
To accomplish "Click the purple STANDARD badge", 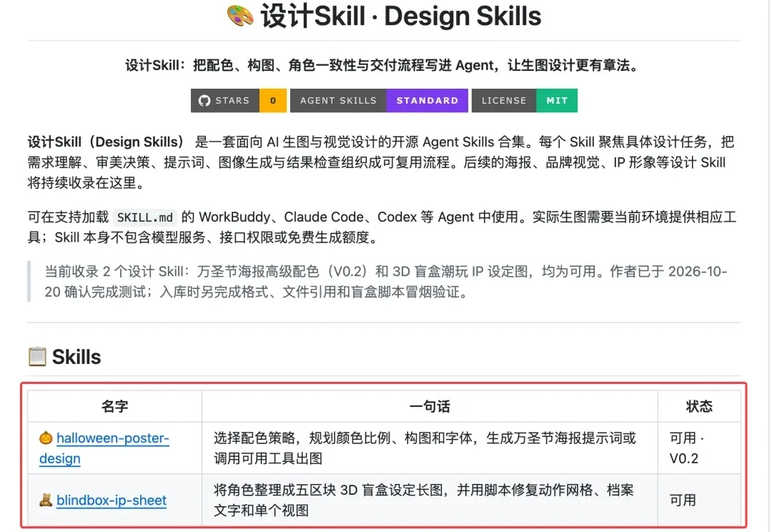I will [427, 101].
